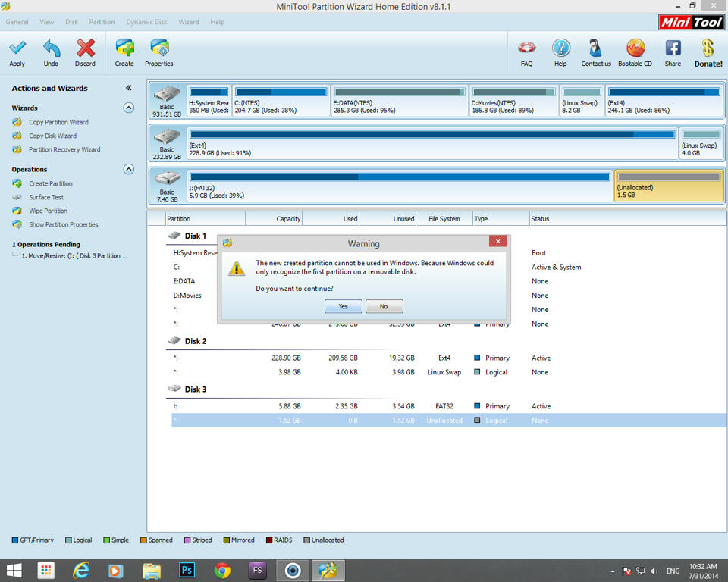Collapse the Actions and Wizards panel

[128, 88]
